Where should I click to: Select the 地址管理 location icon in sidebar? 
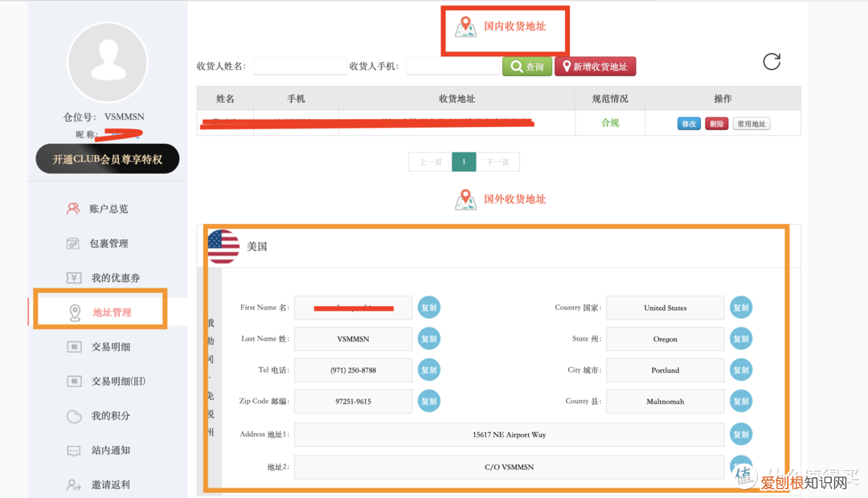74,312
